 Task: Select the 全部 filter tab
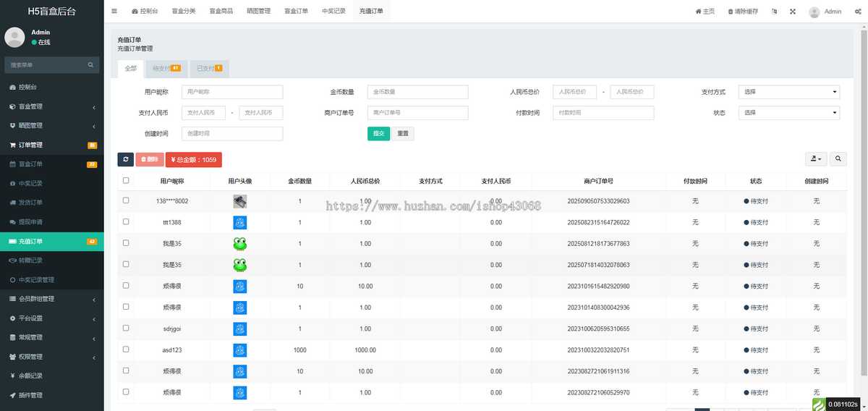pyautogui.click(x=130, y=69)
